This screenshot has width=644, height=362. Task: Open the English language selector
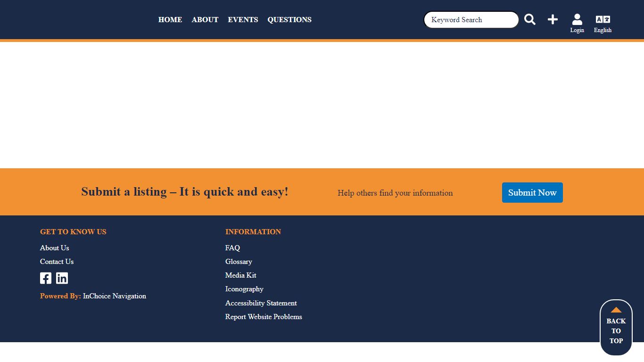603,23
